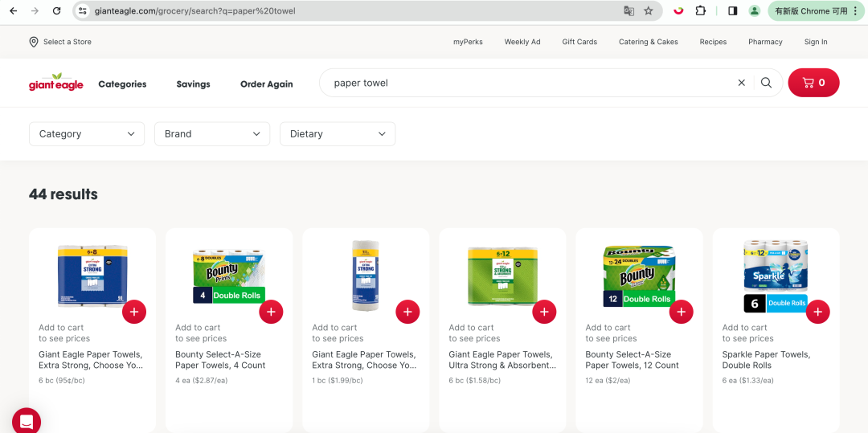The width and height of the screenshot is (868, 433).
Task: Open Bounty 12 Double Rolls image
Action: (x=639, y=276)
